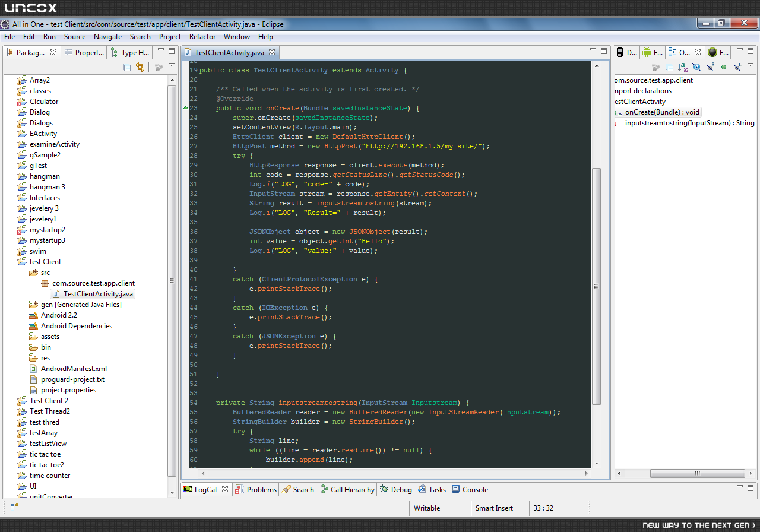Toggle alphabetical Sort in Outline toolbar
The height and width of the screenshot is (532, 760).
pyautogui.click(x=683, y=67)
